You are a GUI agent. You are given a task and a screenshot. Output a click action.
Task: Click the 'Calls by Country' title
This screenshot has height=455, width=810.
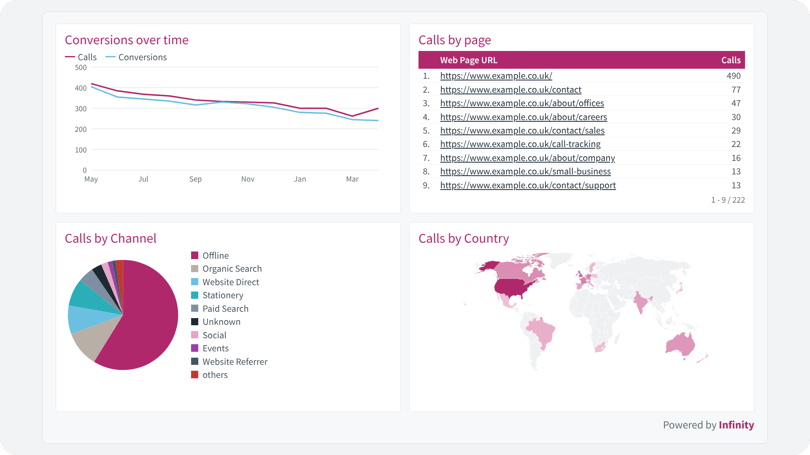(x=464, y=239)
